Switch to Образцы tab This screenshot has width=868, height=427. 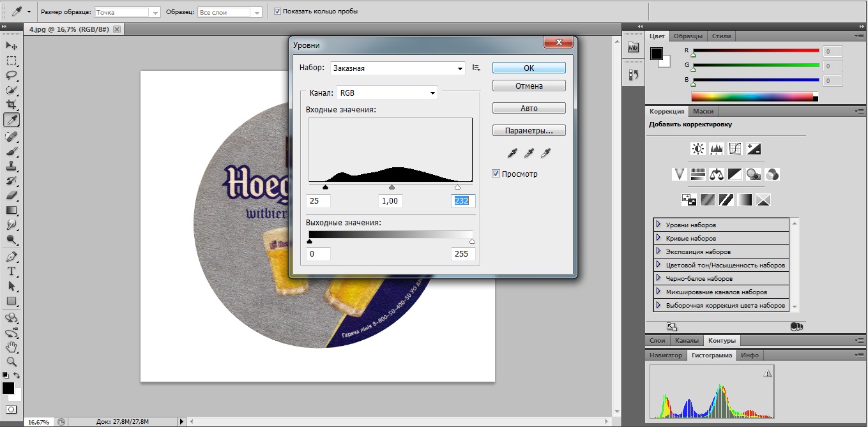coord(688,36)
